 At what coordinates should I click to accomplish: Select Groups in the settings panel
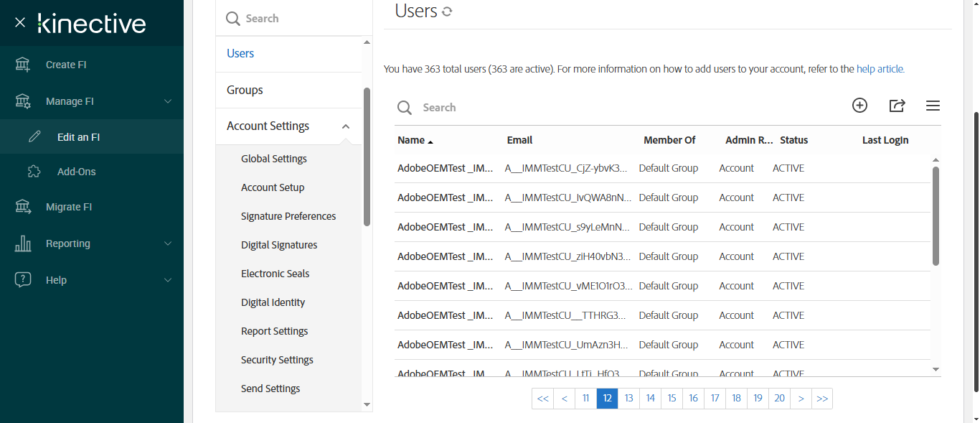[x=245, y=90]
